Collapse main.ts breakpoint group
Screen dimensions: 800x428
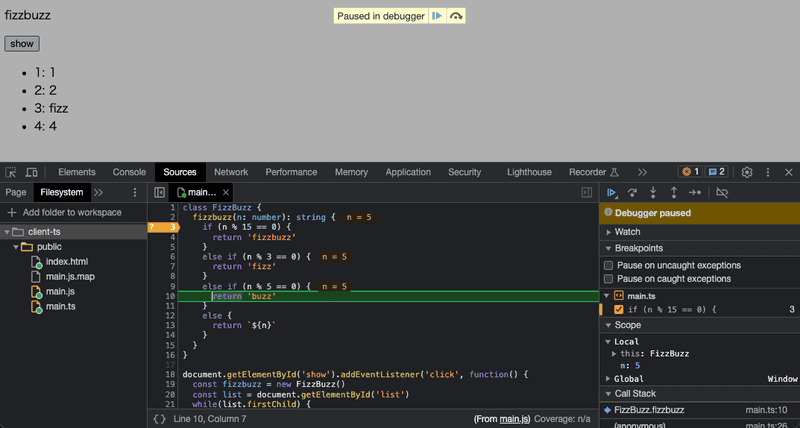click(x=607, y=295)
